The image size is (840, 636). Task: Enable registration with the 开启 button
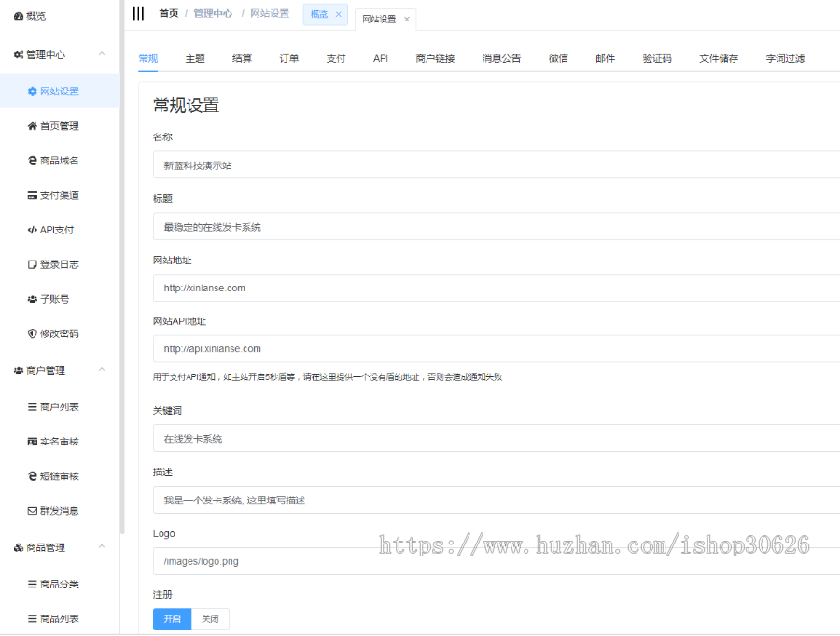click(172, 618)
